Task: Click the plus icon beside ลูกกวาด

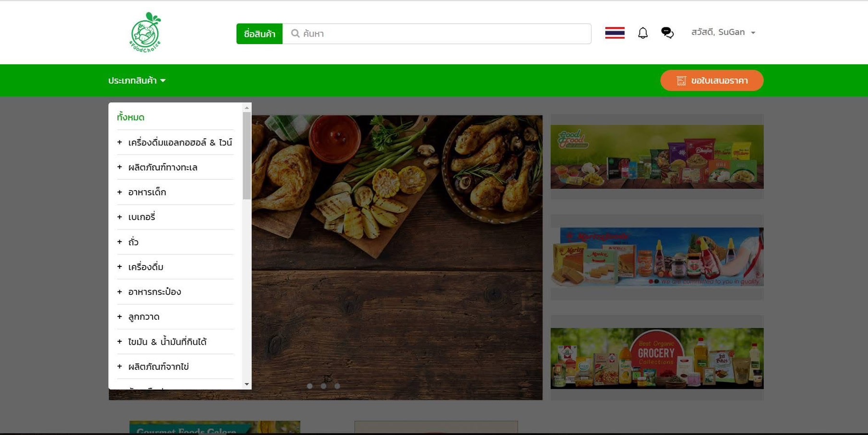Action: pos(120,317)
